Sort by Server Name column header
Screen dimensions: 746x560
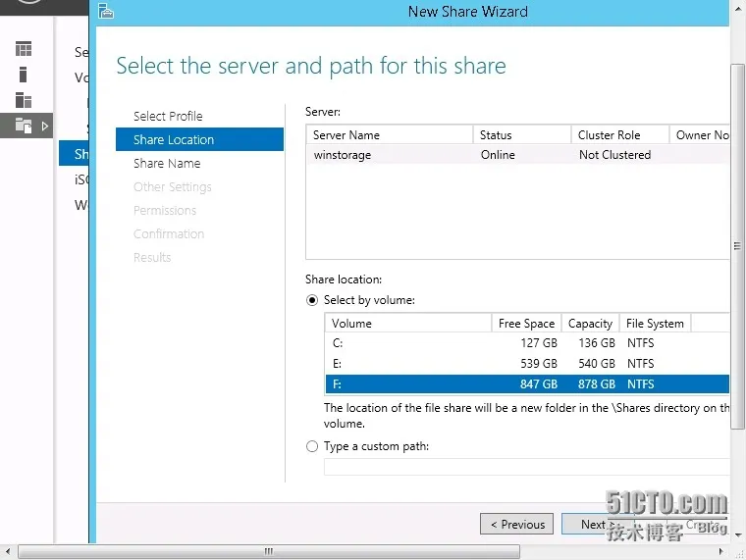pyautogui.click(x=390, y=135)
